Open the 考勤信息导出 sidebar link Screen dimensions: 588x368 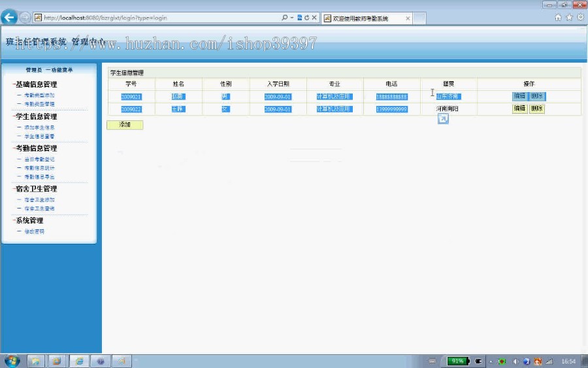click(x=39, y=176)
